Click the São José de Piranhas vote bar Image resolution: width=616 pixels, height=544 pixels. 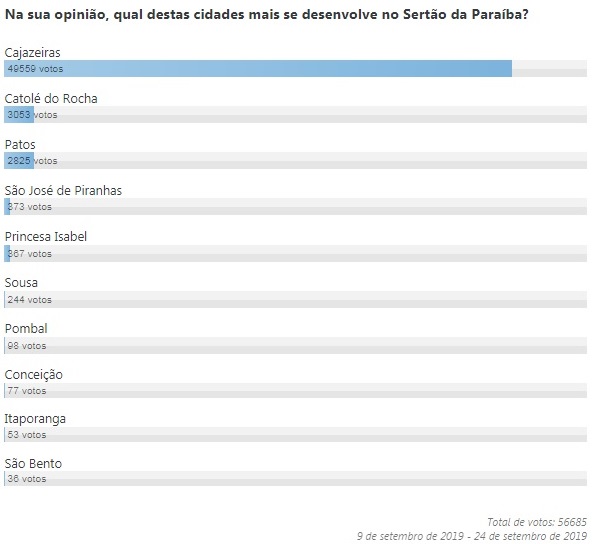point(295,207)
